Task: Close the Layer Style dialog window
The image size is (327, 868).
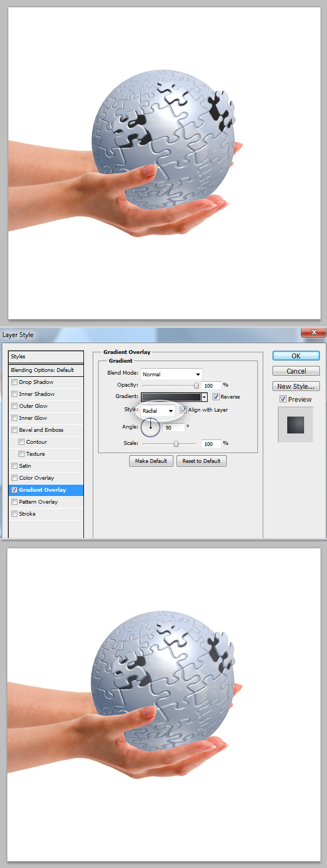Action: [x=313, y=332]
